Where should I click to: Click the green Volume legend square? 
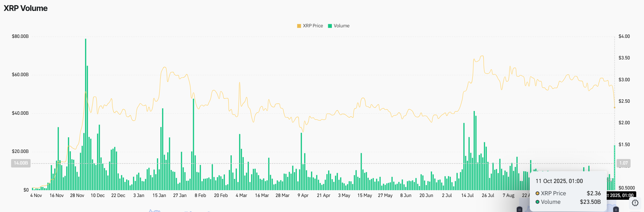point(330,26)
